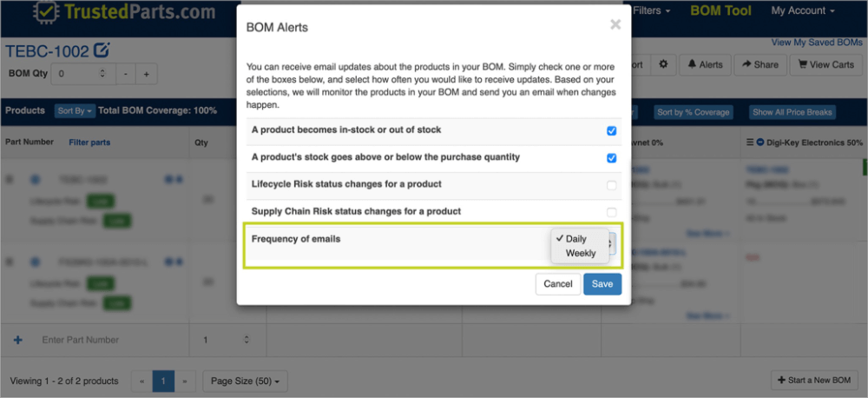The width and height of the screenshot is (868, 398).
Task: Close the BOM Alerts dialog
Action: (x=615, y=25)
